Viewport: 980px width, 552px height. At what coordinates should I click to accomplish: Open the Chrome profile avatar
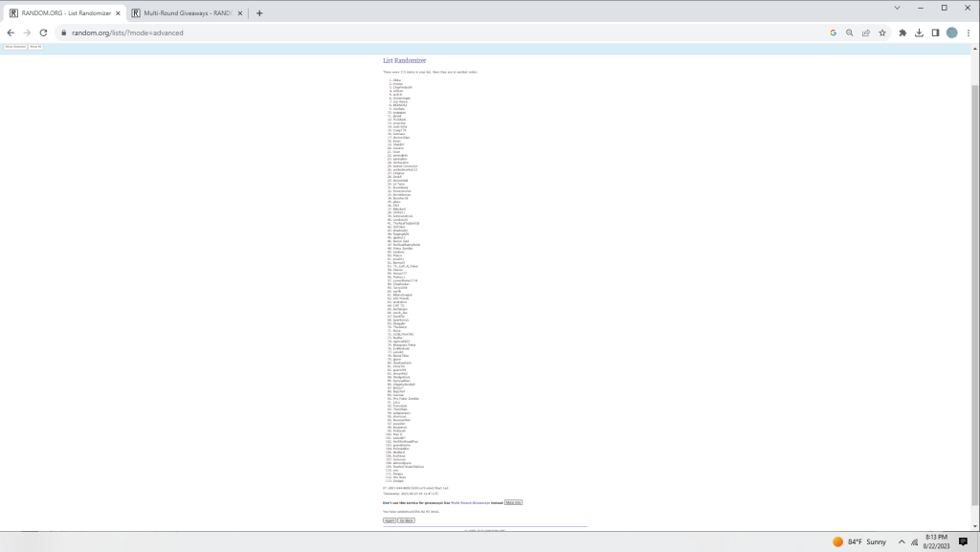[952, 33]
